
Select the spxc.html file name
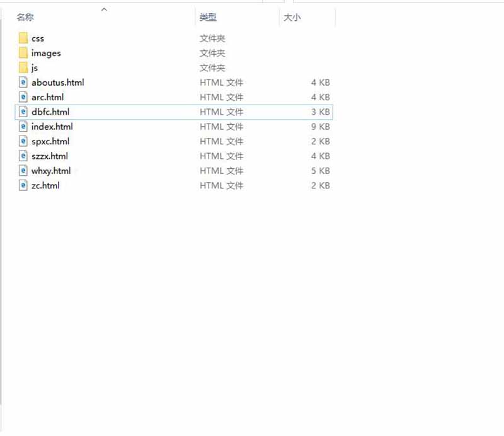tap(50, 142)
